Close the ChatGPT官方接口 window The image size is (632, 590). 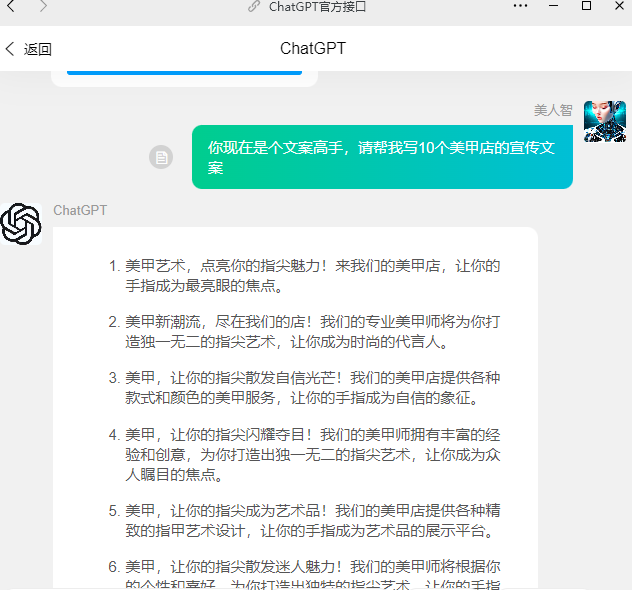(620, 6)
